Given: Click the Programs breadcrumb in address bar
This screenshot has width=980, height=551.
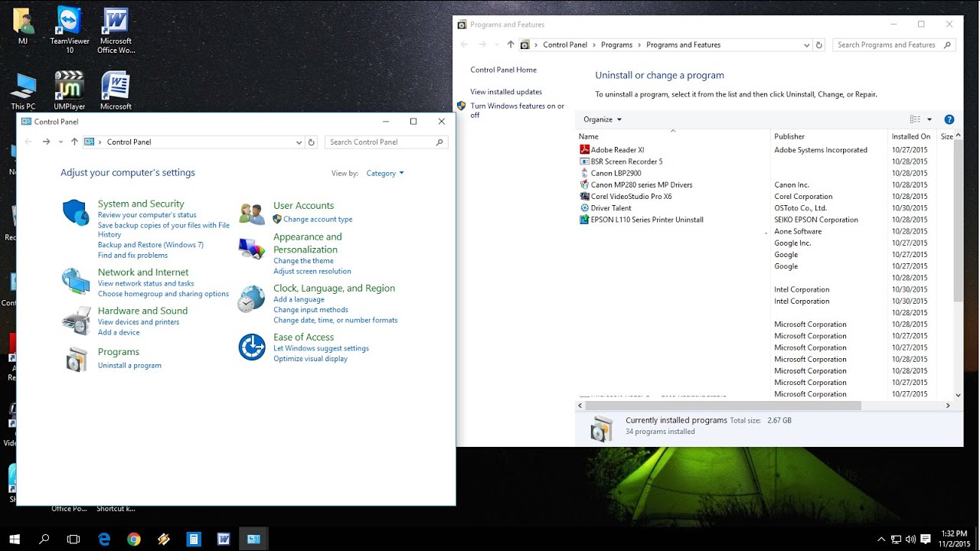Looking at the screenshot, I should click(616, 45).
